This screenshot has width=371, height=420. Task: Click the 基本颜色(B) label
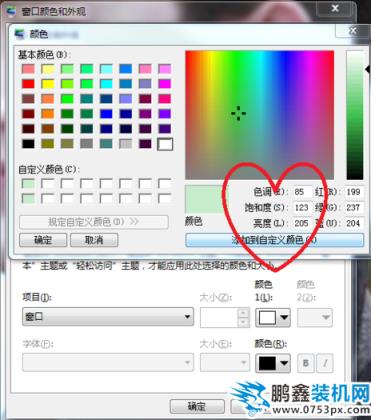[x=45, y=55]
